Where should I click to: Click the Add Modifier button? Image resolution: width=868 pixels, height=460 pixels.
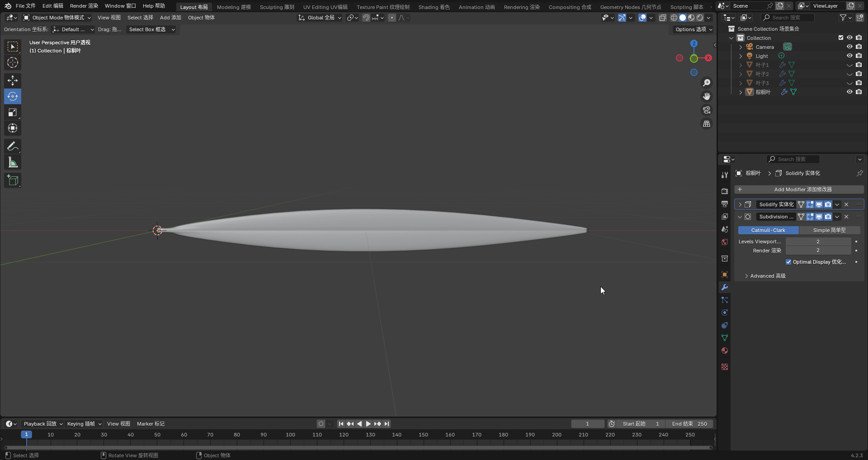(x=799, y=190)
